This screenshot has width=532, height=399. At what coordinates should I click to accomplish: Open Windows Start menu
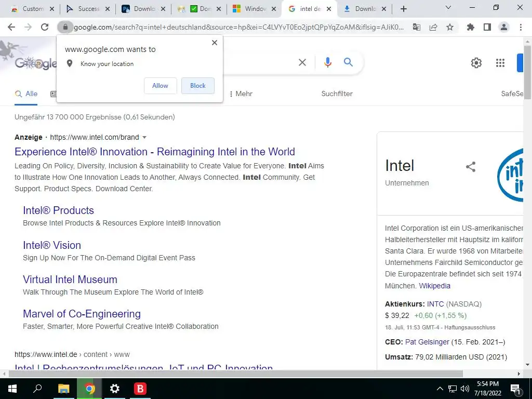pos(12,389)
